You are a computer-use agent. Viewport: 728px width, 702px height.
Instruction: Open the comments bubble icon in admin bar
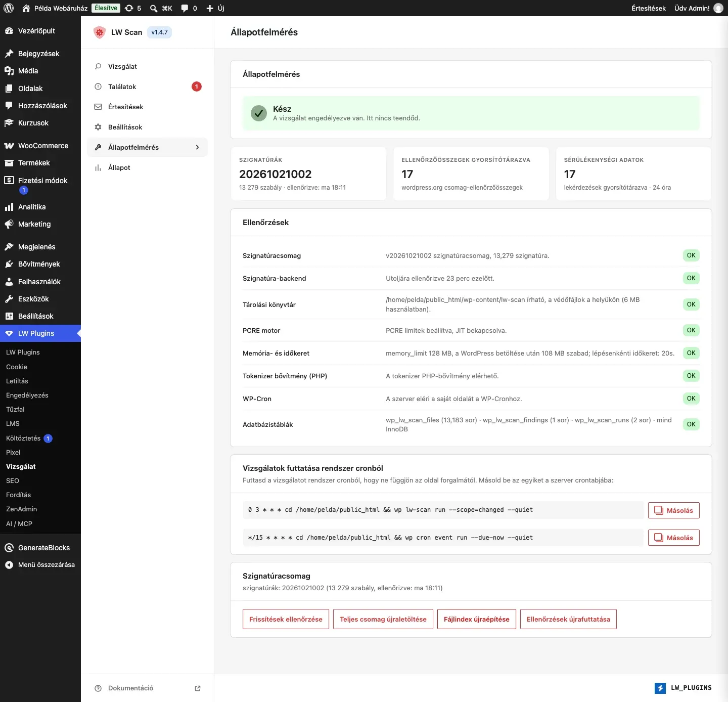point(185,8)
